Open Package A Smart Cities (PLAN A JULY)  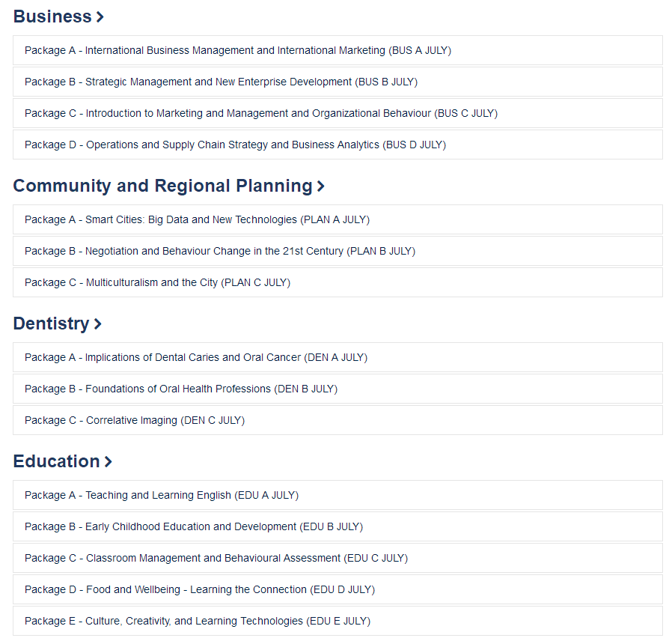pos(337,219)
